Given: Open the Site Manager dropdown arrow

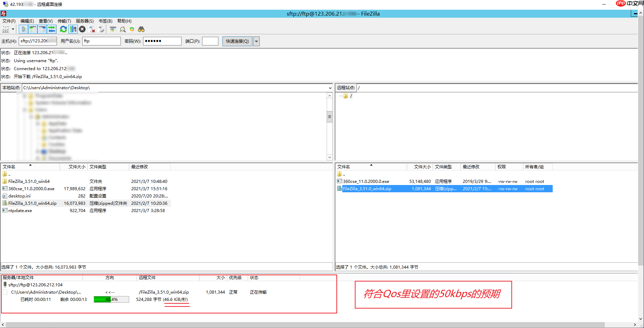Looking at the screenshot, I should point(13,29).
